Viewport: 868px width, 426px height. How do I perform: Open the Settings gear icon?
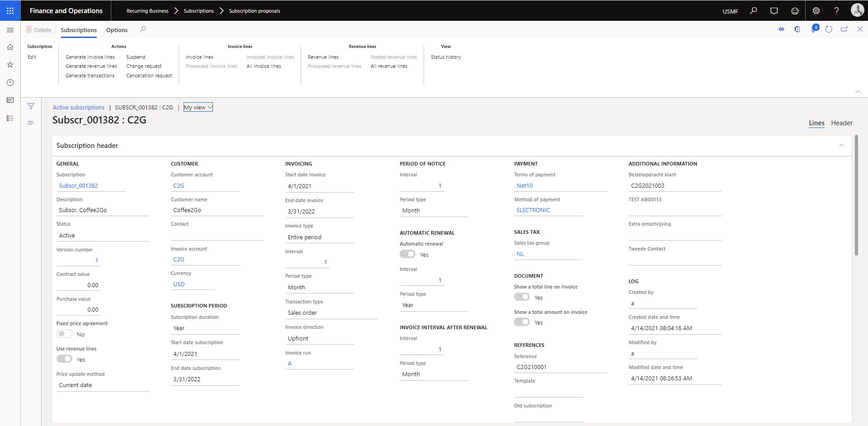click(816, 11)
